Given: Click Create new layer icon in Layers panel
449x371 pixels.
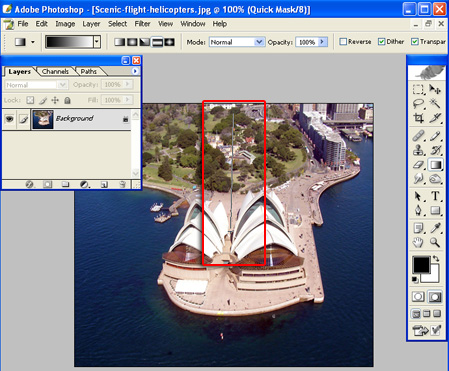Looking at the screenshot, I should [x=104, y=184].
